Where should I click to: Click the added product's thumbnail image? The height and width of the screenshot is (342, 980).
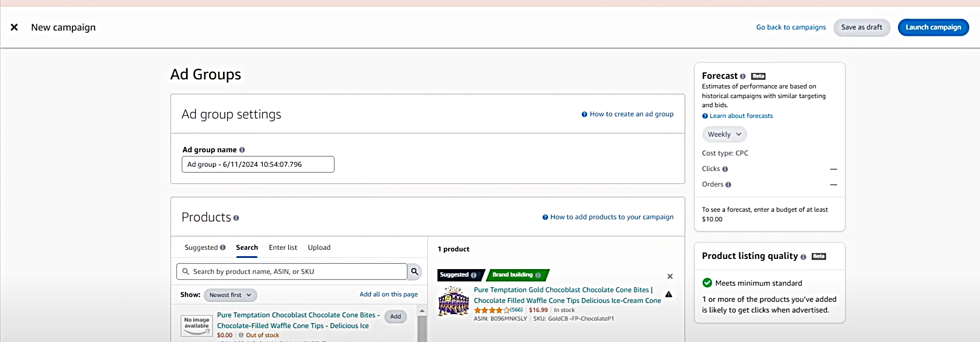click(x=454, y=301)
